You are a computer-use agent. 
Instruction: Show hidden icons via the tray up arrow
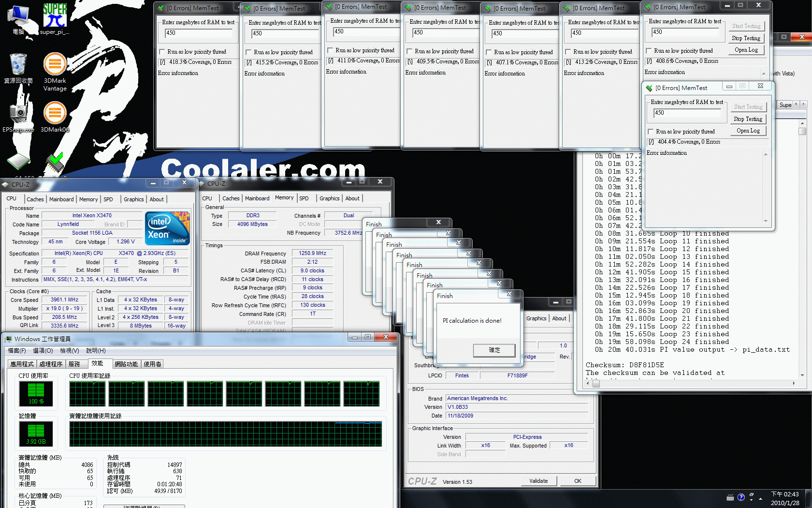(x=761, y=498)
